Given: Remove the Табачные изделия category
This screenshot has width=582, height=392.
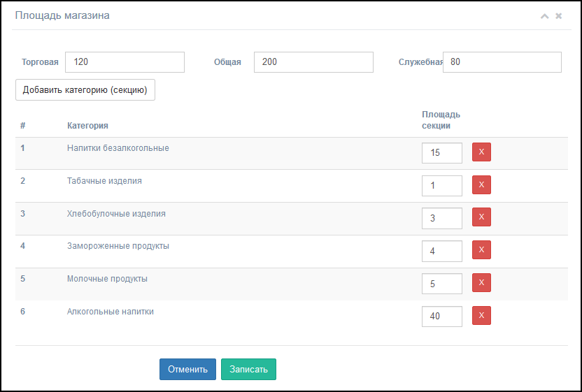Looking at the screenshot, I should [481, 184].
